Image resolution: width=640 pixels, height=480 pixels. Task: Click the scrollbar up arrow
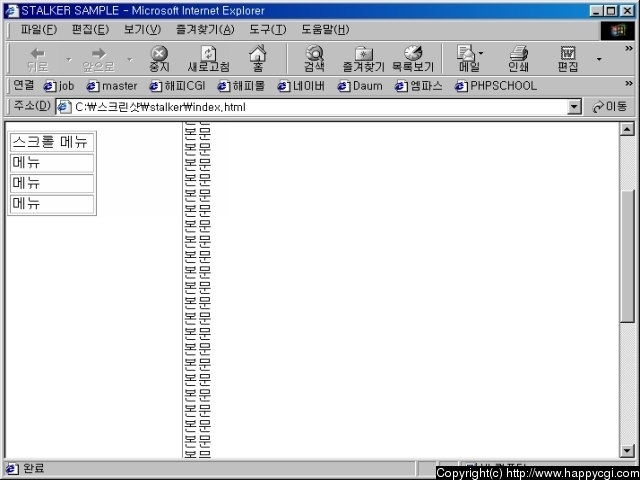[x=627, y=129]
